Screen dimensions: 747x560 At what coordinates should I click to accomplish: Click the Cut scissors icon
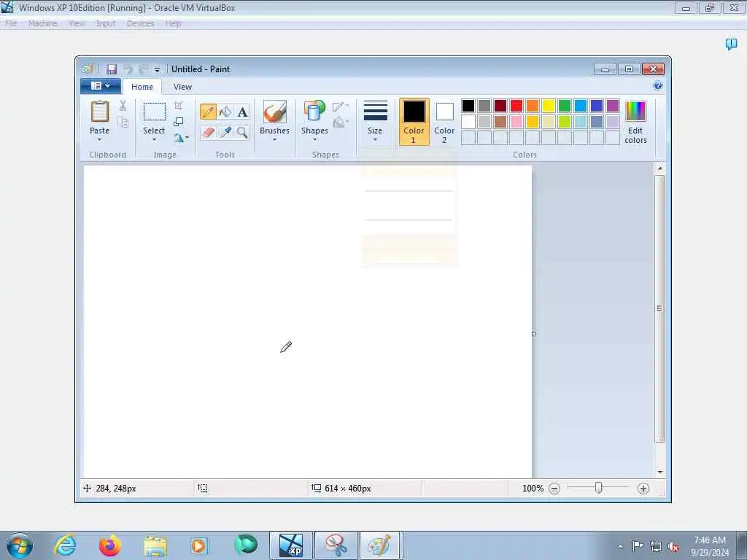(123, 106)
